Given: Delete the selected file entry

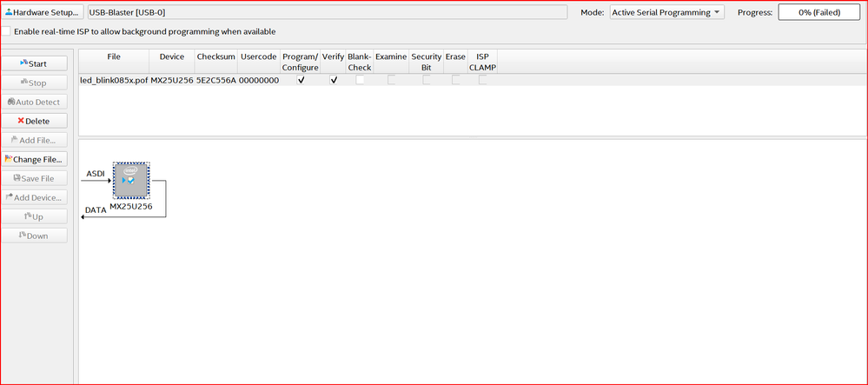Looking at the screenshot, I should [x=35, y=121].
